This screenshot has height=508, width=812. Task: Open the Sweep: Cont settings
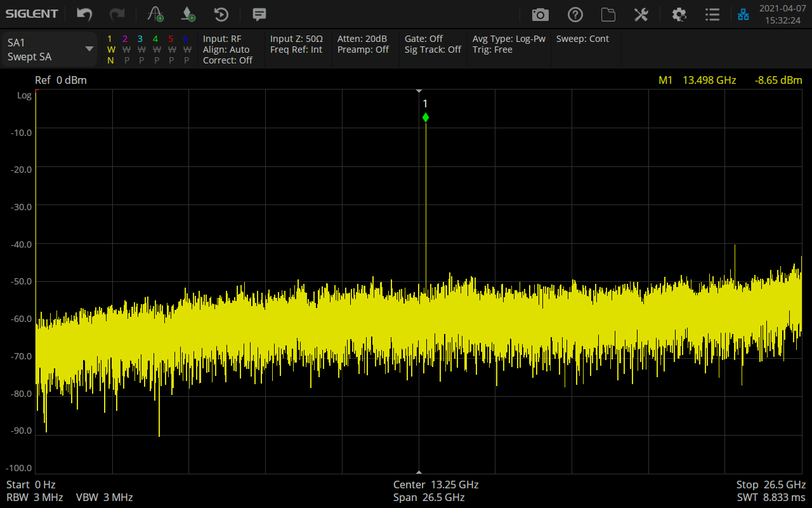click(582, 39)
